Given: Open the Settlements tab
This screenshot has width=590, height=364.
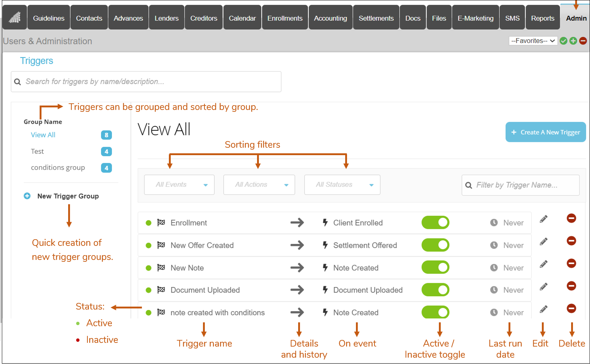Looking at the screenshot, I should [376, 18].
